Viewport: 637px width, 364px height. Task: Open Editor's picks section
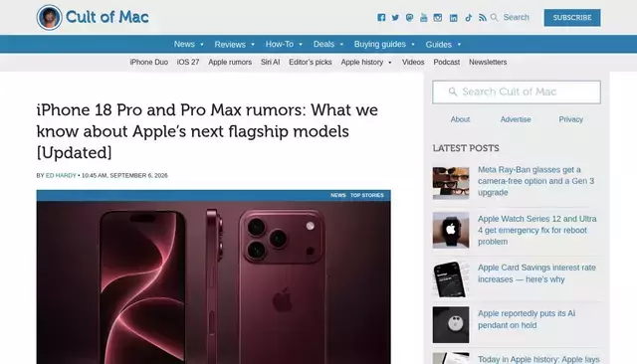311,62
